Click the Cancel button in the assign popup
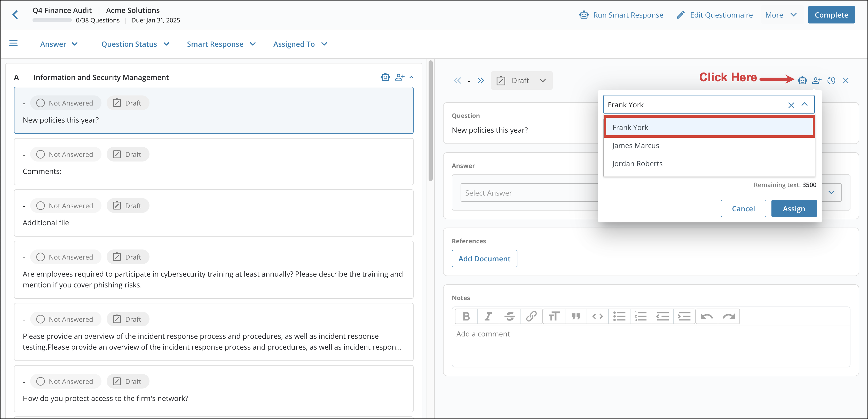Viewport: 868px width, 419px height. tap(743, 208)
